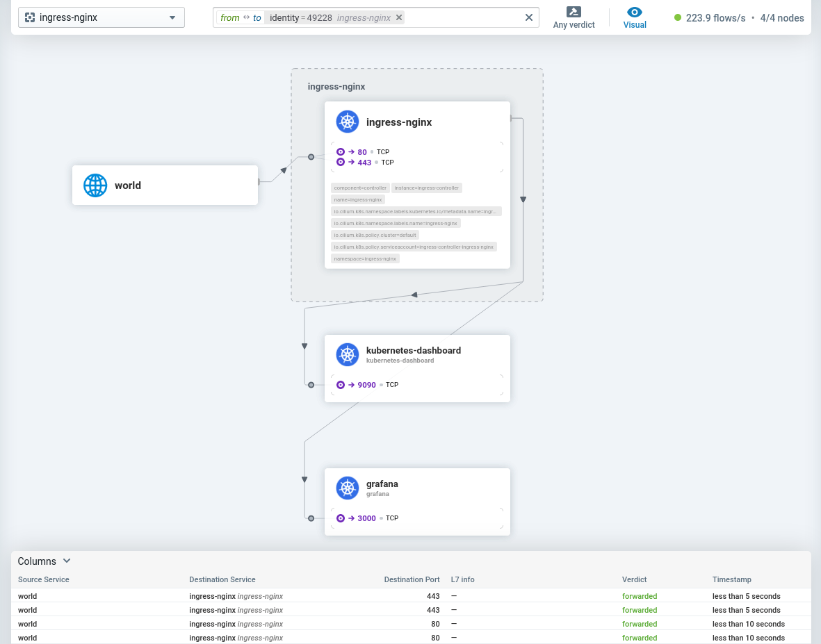Open the Any verdict filter
This screenshot has height=644, width=821.
(574, 18)
